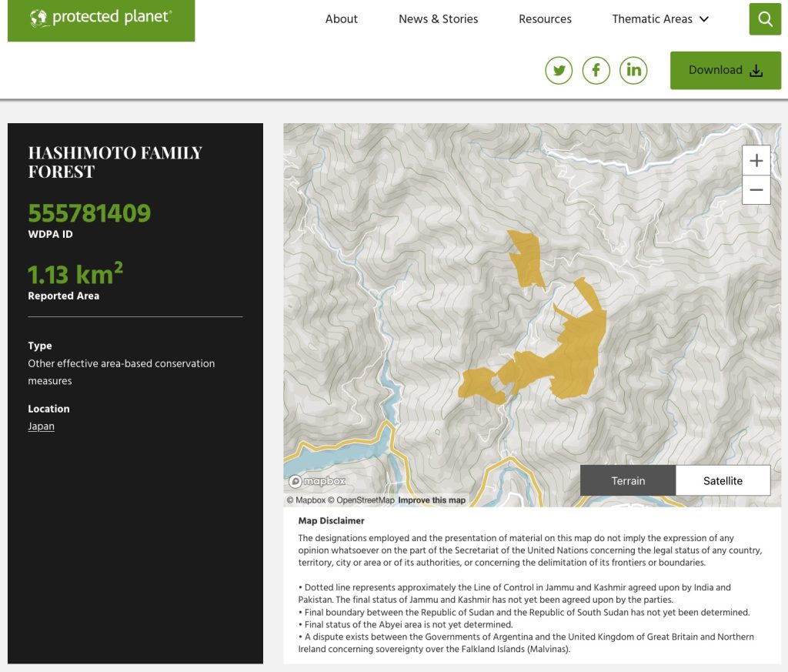The height and width of the screenshot is (672, 788).
Task: Zoom in on the map with plus control
Action: [756, 160]
